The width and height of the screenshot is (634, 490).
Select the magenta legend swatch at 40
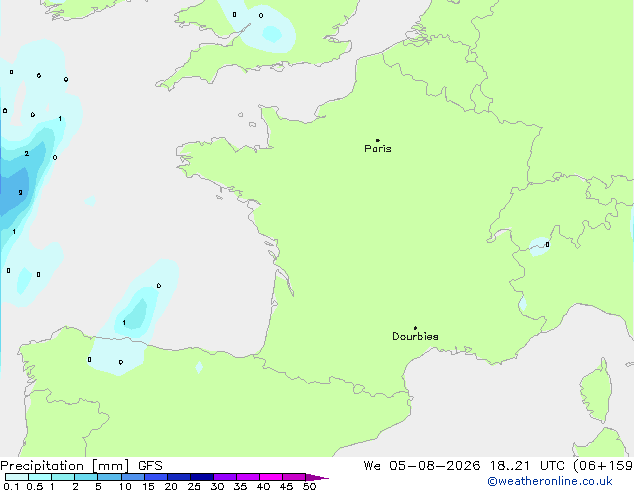271,477
